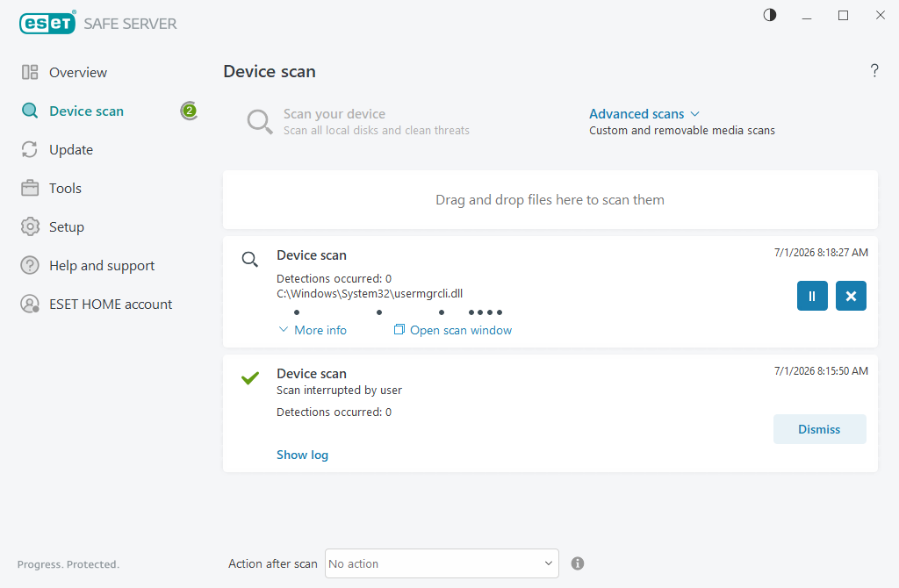Click the Setup gear icon
This screenshot has width=899, height=588.
tap(30, 227)
